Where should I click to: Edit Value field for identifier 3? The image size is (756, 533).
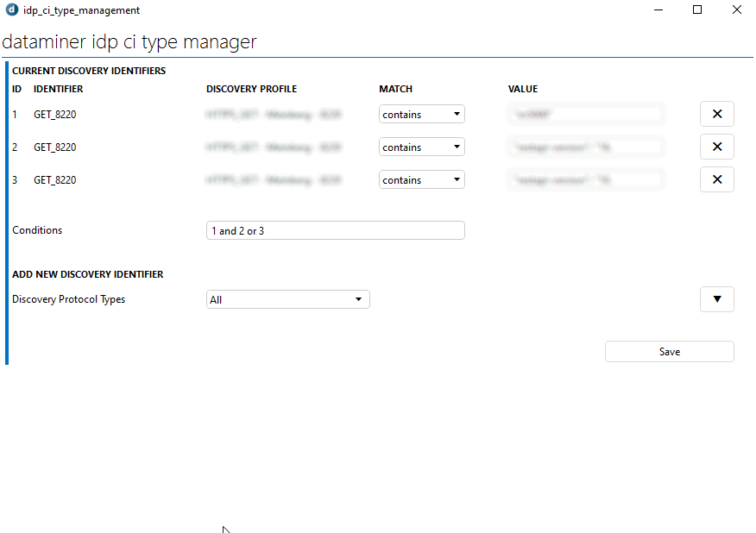pos(586,179)
